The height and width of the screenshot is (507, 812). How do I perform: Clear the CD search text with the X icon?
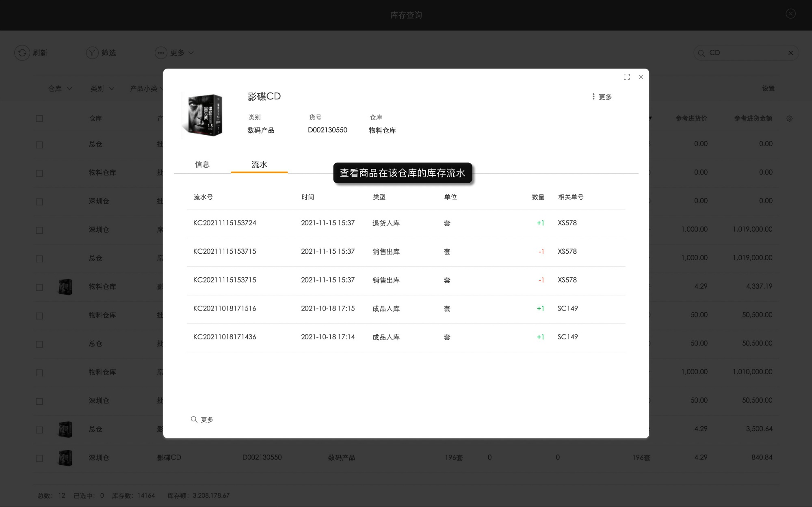(790, 53)
